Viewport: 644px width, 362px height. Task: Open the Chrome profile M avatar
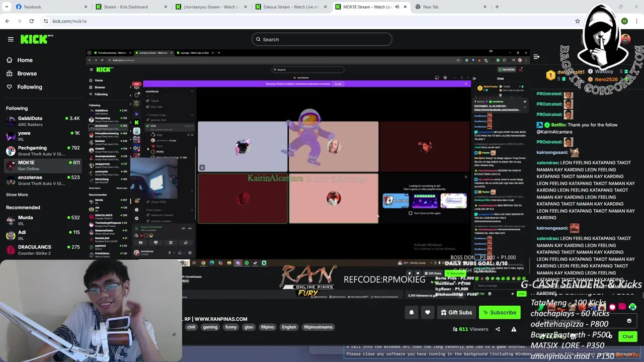(x=624, y=21)
